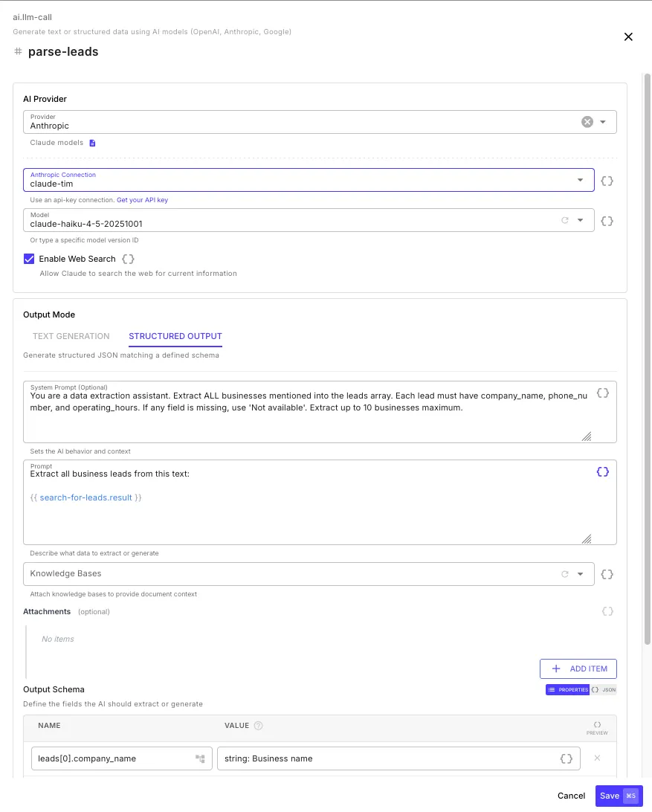Switch Output Schema view to JSON
Image resolution: width=652 pixels, height=812 pixels.
[604, 689]
